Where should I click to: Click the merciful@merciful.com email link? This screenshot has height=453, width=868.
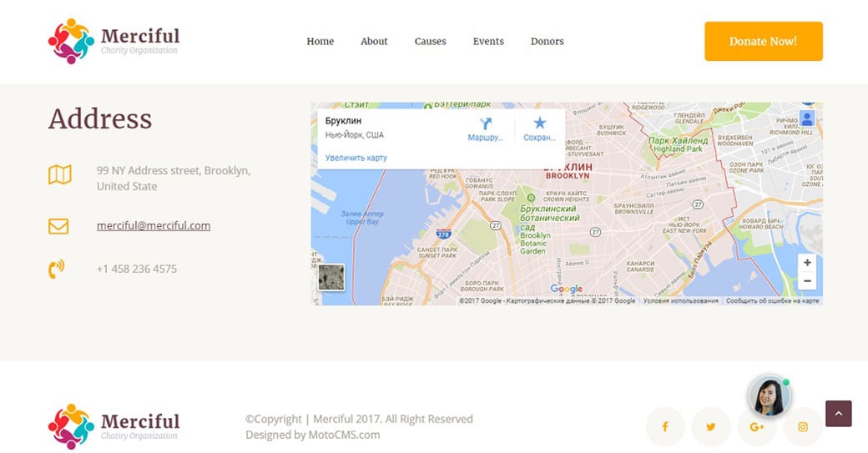pyautogui.click(x=154, y=226)
